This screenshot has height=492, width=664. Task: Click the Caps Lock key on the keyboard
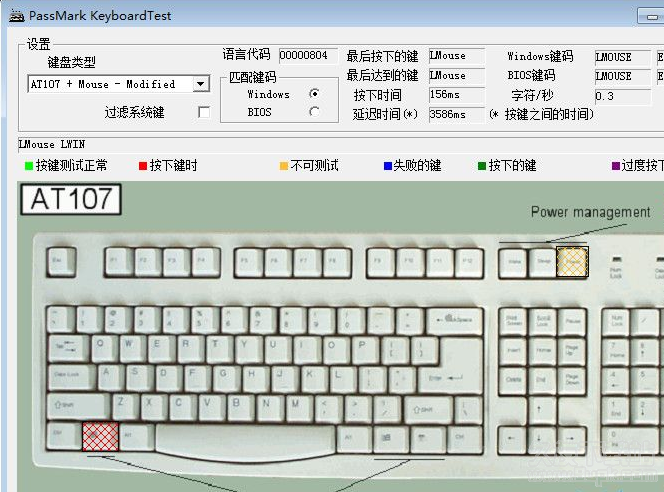point(72,377)
